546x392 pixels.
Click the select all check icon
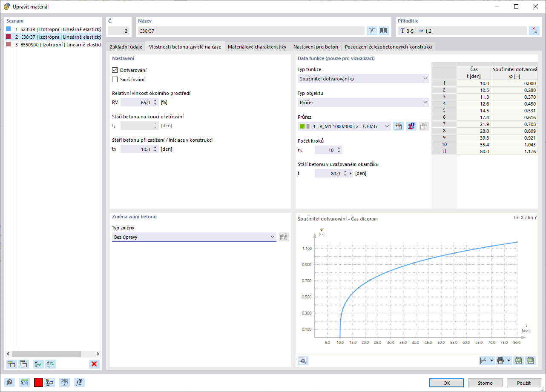38,364
